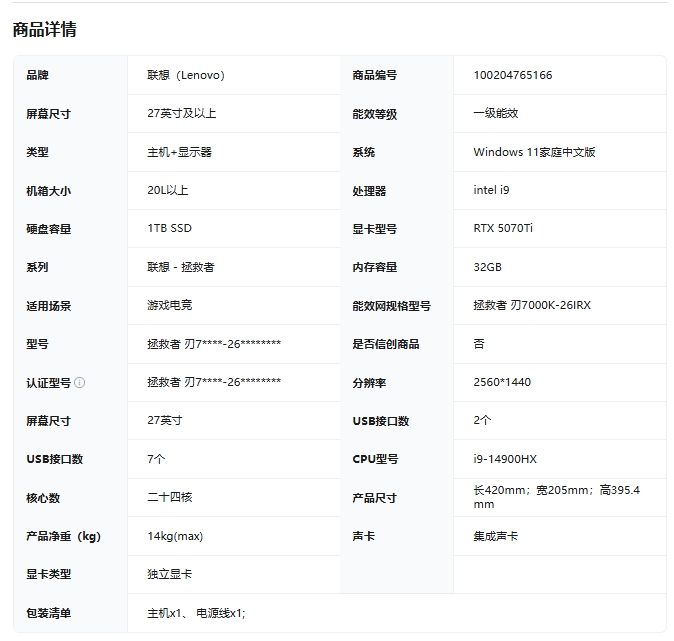Screen dimensions: 674x641
Task: Select the 商品详情 heading
Action: click(45, 30)
